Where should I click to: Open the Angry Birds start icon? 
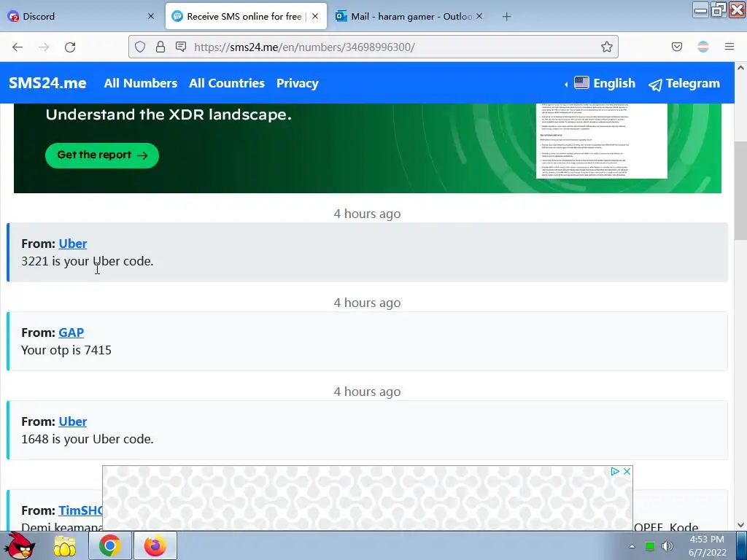[x=21, y=545]
